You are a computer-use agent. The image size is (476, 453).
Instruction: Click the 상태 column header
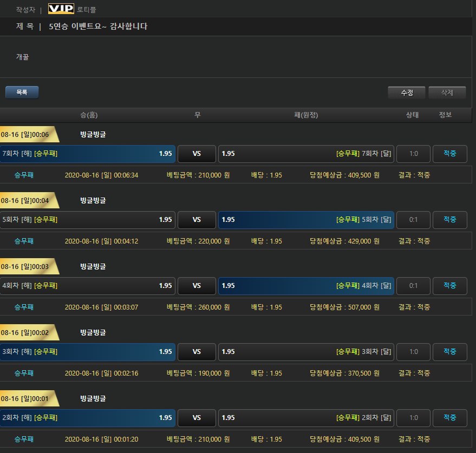(413, 115)
